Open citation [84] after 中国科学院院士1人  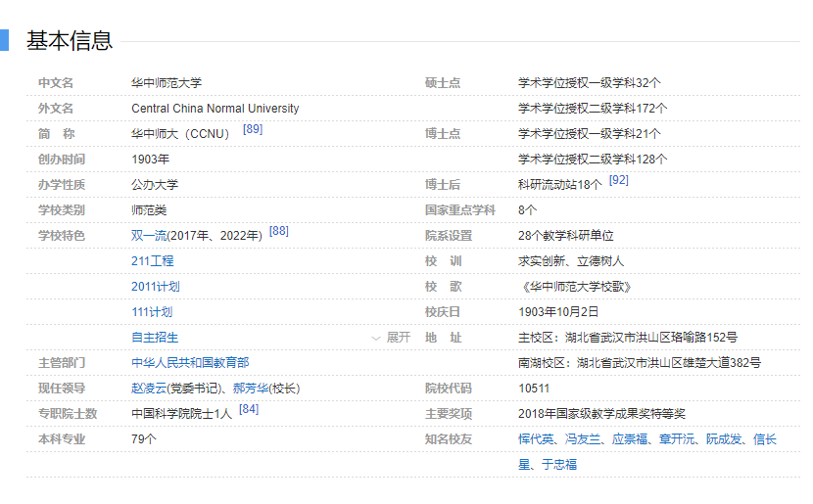[x=249, y=409]
